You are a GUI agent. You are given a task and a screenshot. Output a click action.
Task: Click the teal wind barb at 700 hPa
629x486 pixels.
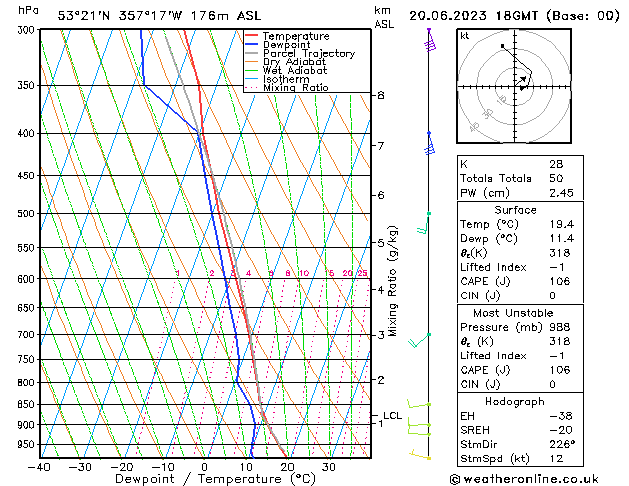tap(419, 340)
